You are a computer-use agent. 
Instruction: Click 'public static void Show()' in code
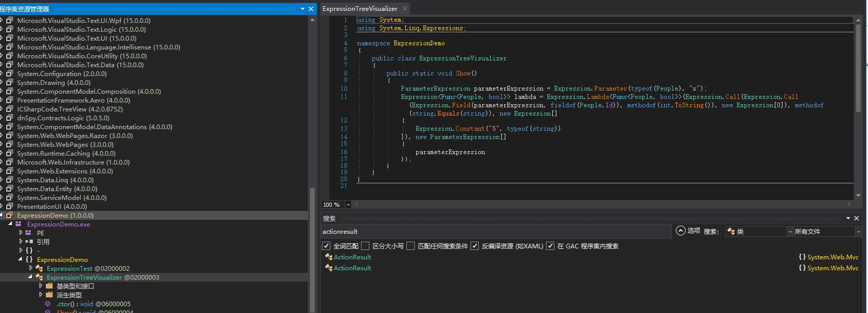pyautogui.click(x=431, y=73)
